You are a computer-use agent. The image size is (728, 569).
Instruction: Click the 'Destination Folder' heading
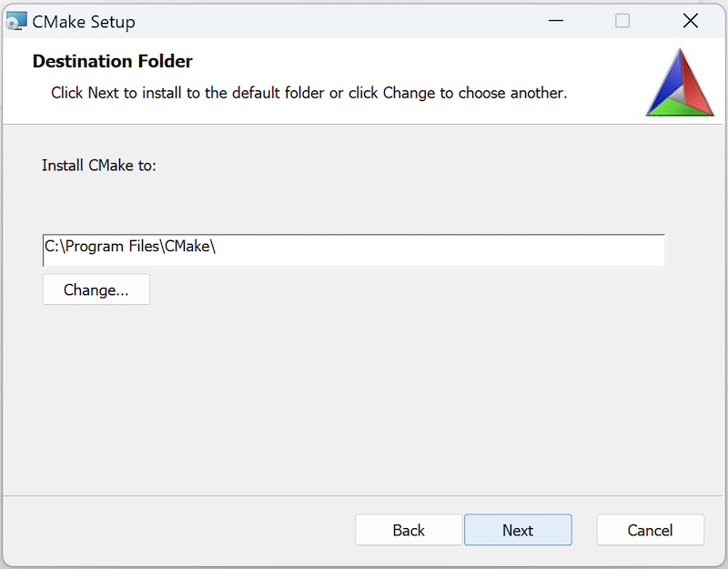[x=112, y=62]
